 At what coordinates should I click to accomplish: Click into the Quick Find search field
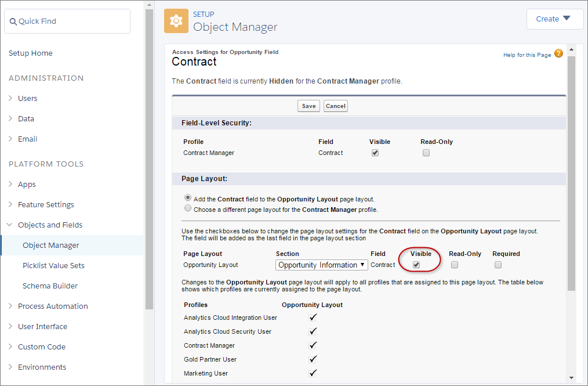click(67, 21)
